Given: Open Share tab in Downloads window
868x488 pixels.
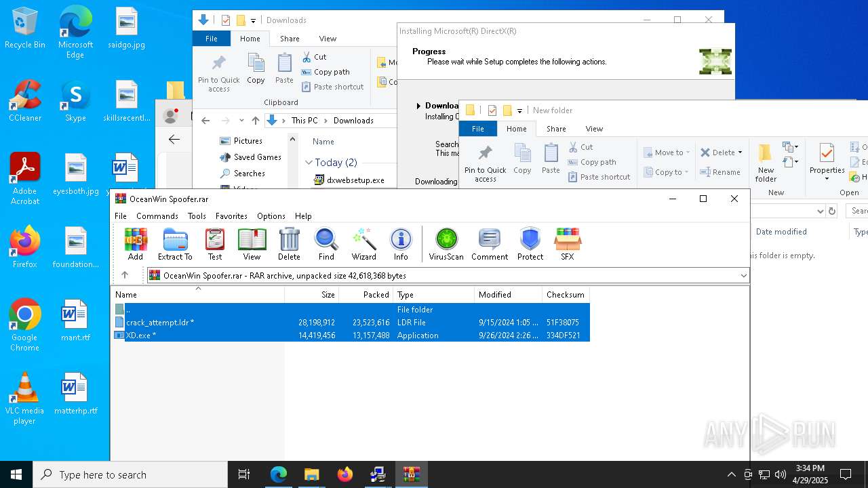Looking at the screenshot, I should (x=290, y=39).
